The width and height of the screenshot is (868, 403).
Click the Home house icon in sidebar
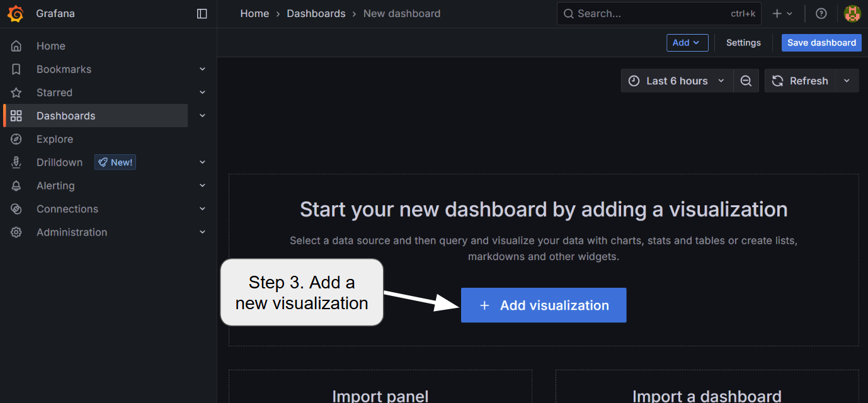(16, 46)
